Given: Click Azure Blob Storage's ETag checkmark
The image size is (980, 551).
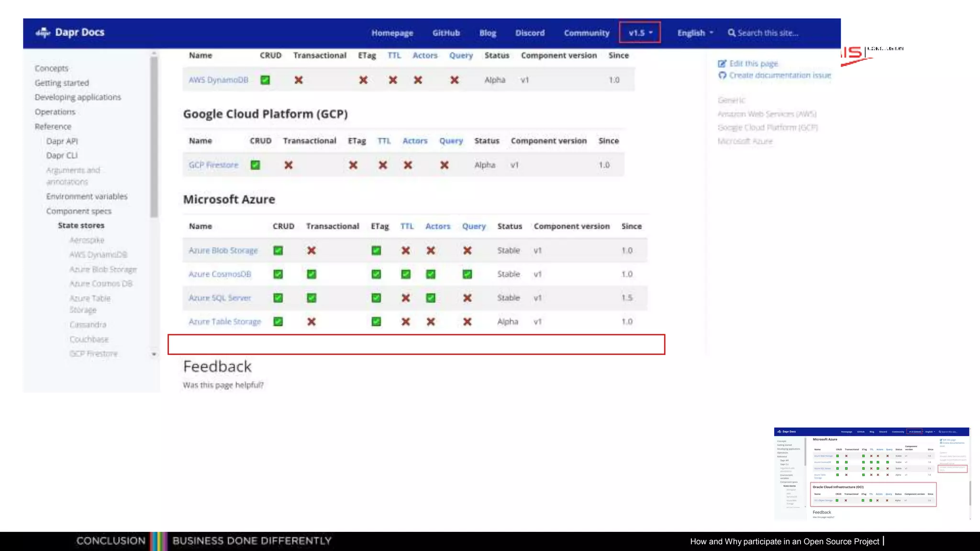Looking at the screenshot, I should (376, 251).
